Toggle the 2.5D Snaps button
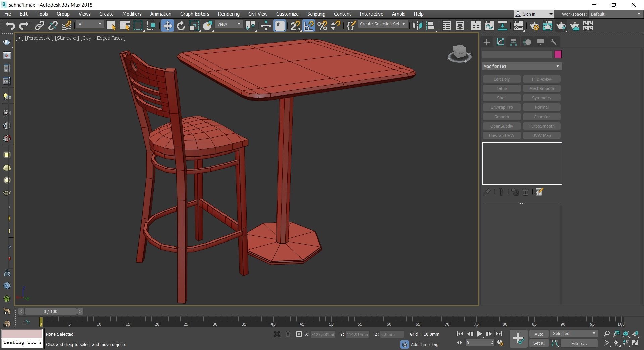Image resolution: width=644 pixels, height=350 pixels. pos(295,26)
